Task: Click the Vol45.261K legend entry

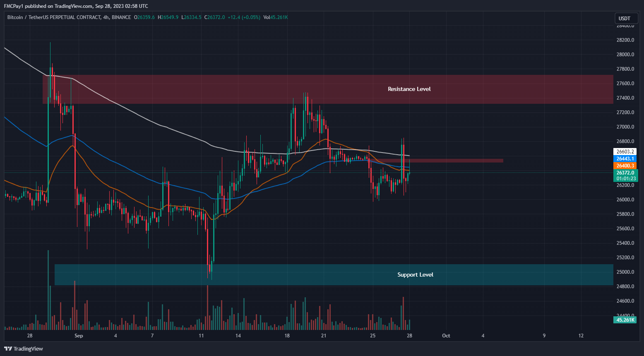Action: (275, 17)
